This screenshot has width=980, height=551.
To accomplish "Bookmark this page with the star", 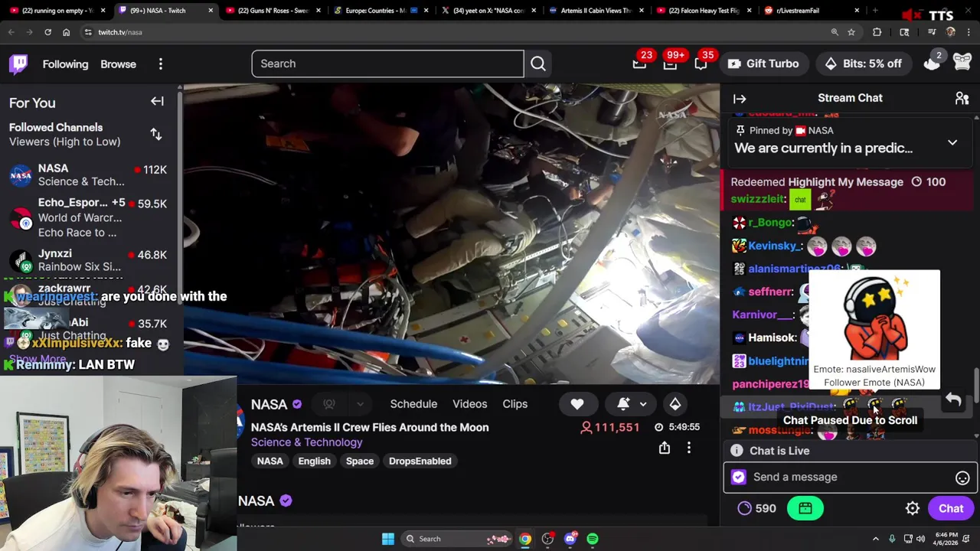I will [x=851, y=32].
